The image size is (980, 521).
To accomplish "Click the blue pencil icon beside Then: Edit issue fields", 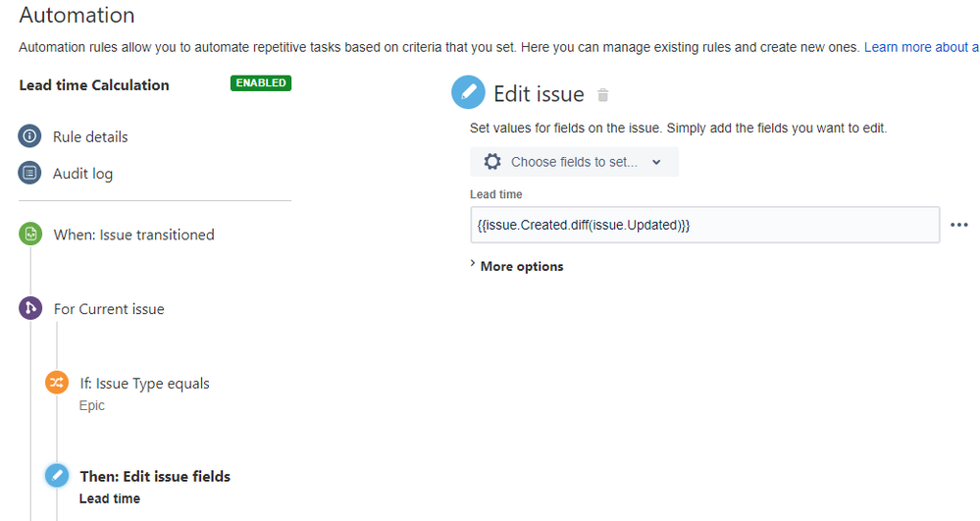I will coord(57,475).
